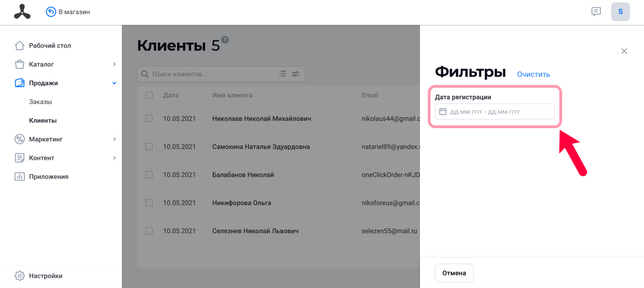
Task: Click the Маркетинг percent icon
Action: point(19,139)
